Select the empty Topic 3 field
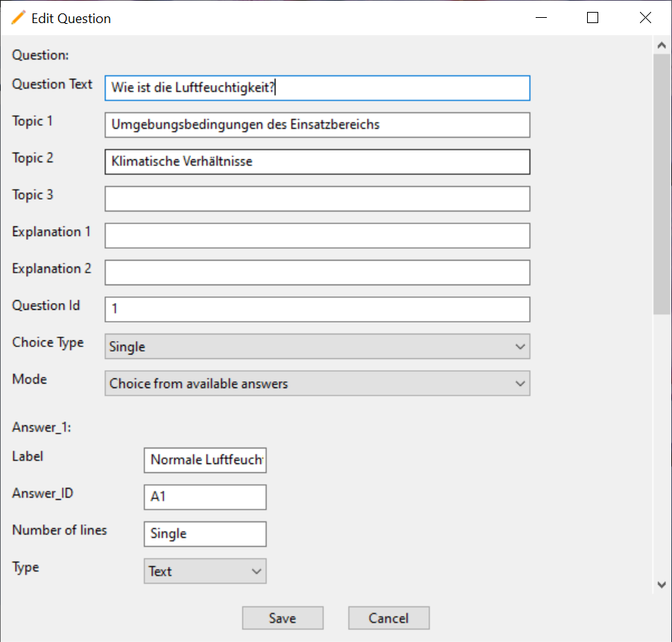This screenshot has height=642, width=672. point(317,198)
